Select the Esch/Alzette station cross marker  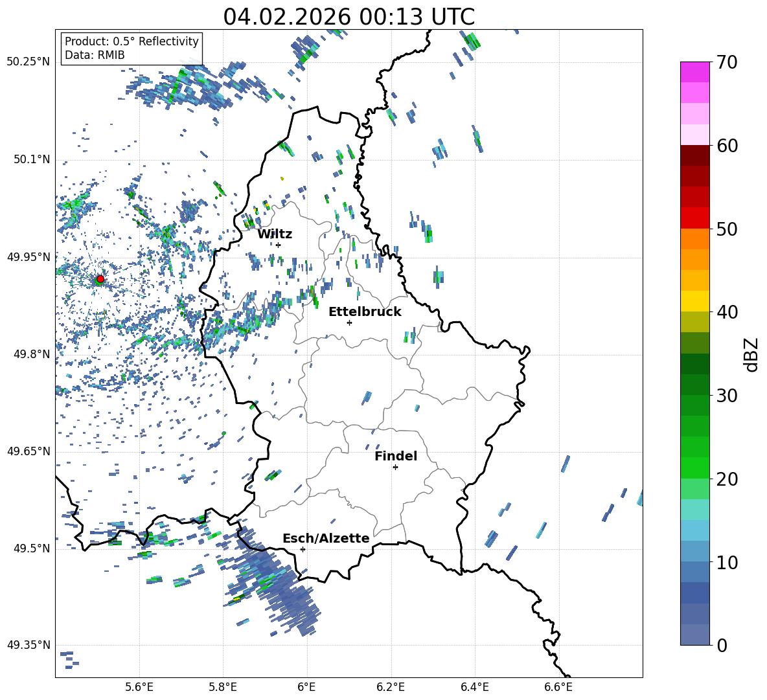click(303, 549)
